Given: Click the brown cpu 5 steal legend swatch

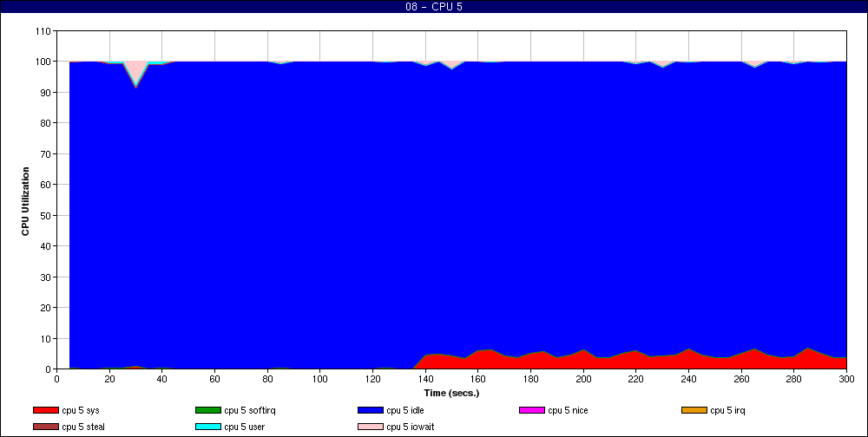Looking at the screenshot, I should tap(45, 427).
